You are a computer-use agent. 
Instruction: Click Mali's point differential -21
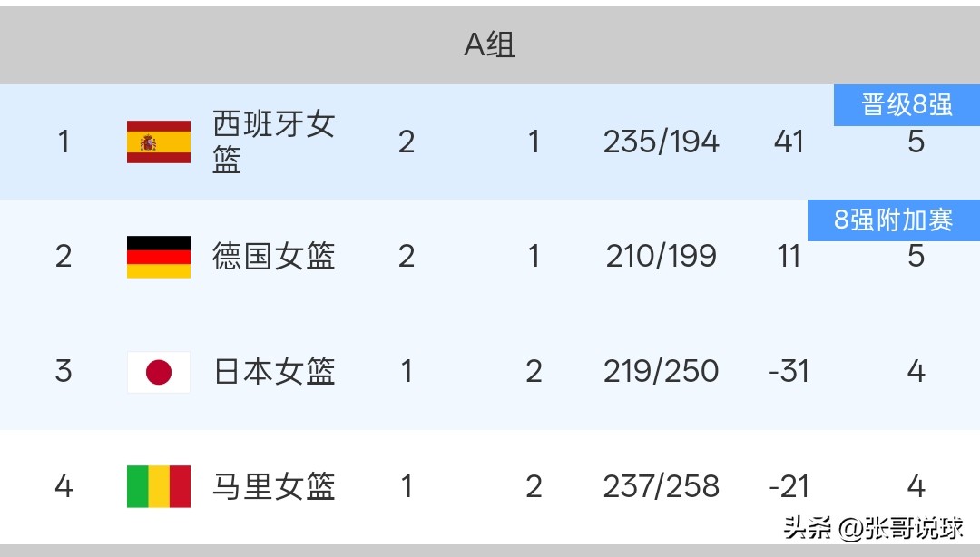[789, 486]
